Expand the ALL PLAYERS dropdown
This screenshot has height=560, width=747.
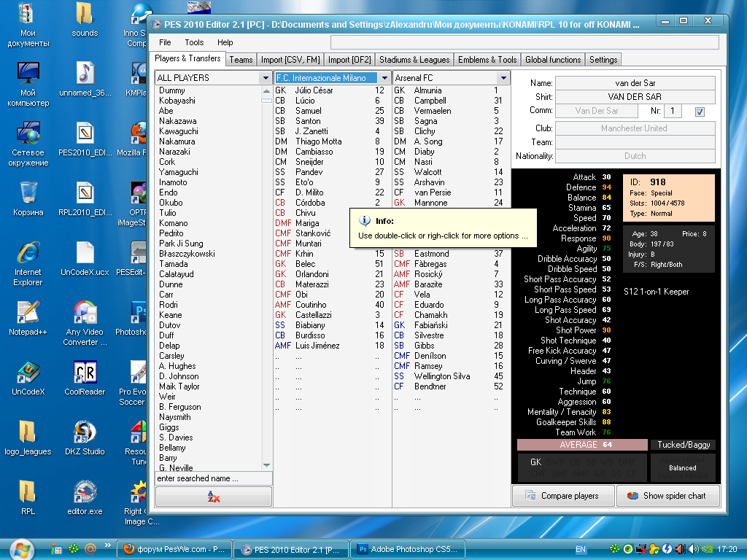pyautogui.click(x=266, y=77)
